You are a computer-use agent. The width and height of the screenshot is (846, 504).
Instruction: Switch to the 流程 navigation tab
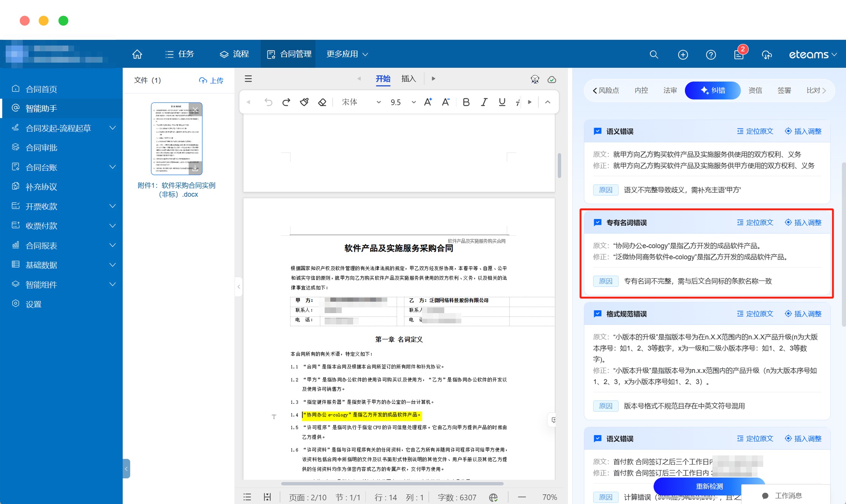(x=234, y=54)
